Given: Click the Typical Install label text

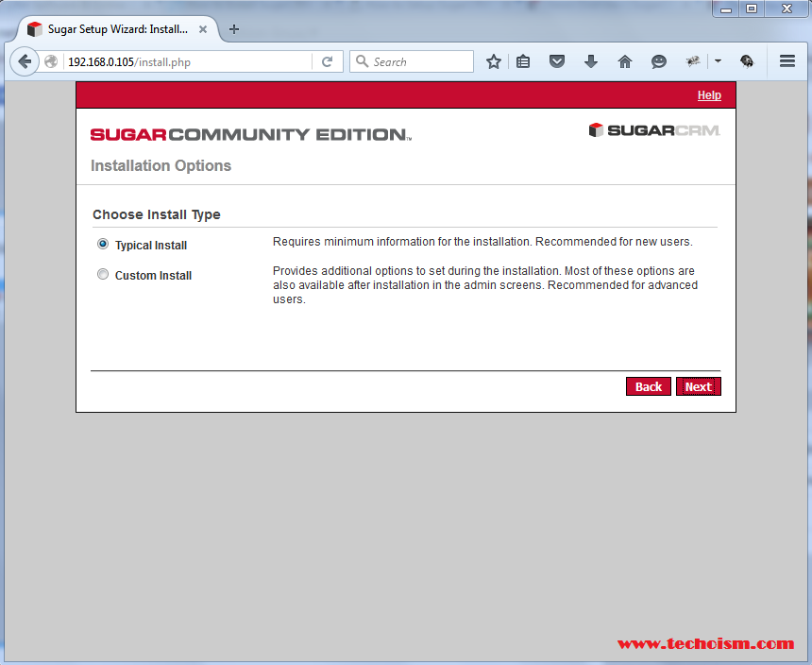Looking at the screenshot, I should pyautogui.click(x=151, y=246).
